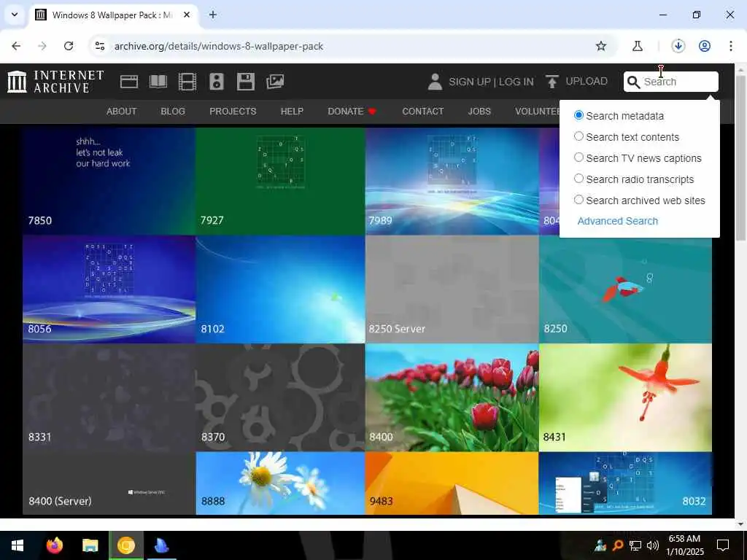Open the tab search dropdown arrow
This screenshot has height=560, width=747.
coord(15,15)
